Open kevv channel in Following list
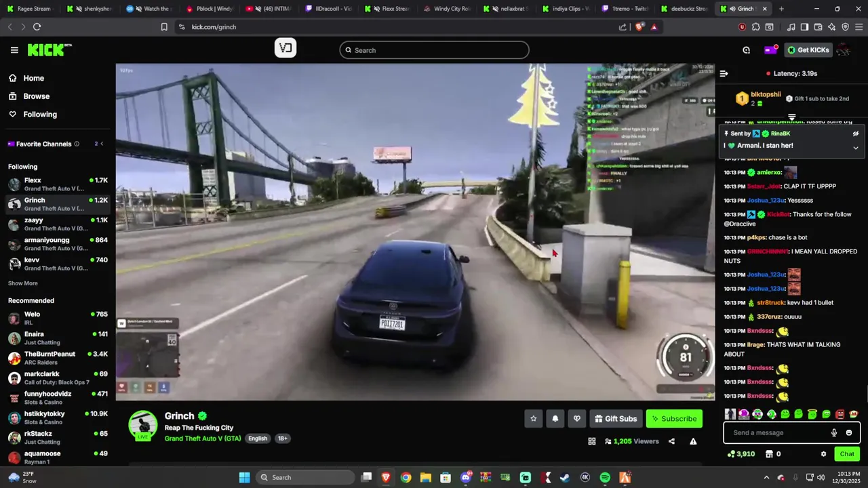Viewport: 868px width, 488px height. [x=58, y=264]
